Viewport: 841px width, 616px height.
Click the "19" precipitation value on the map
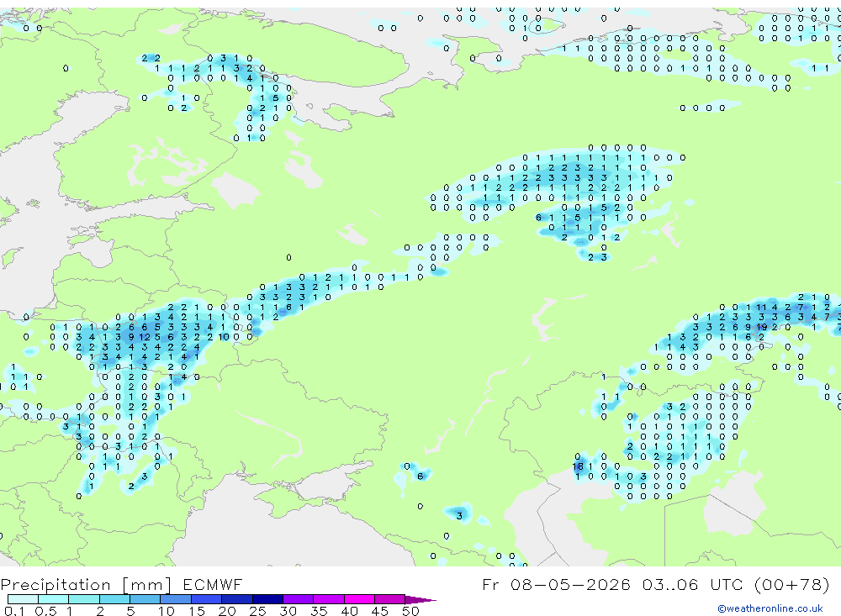tap(762, 327)
